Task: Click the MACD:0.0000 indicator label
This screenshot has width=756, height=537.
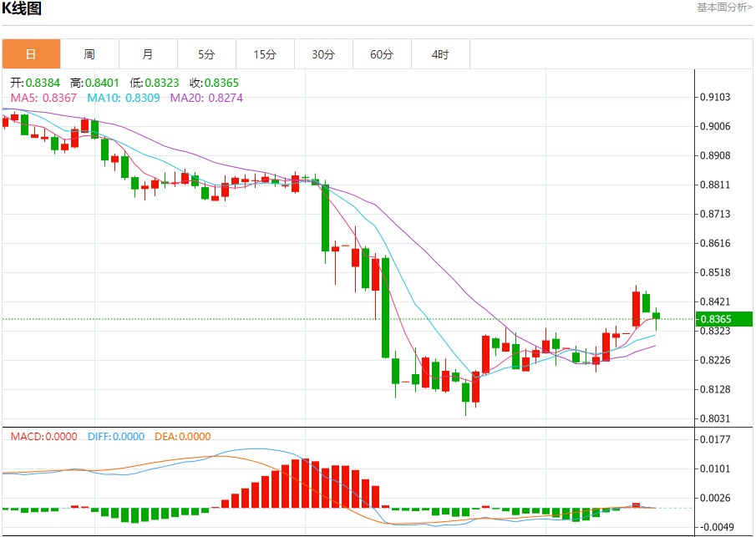Action: [44, 437]
